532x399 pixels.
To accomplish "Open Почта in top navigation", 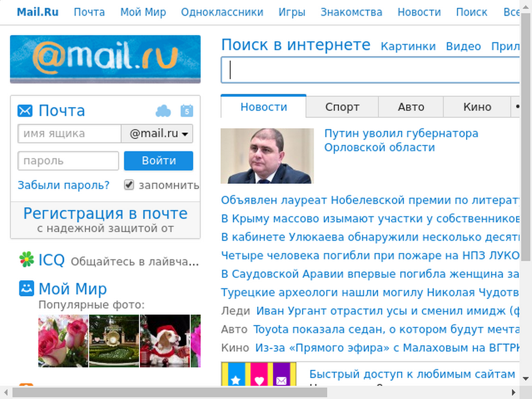I will [89, 12].
